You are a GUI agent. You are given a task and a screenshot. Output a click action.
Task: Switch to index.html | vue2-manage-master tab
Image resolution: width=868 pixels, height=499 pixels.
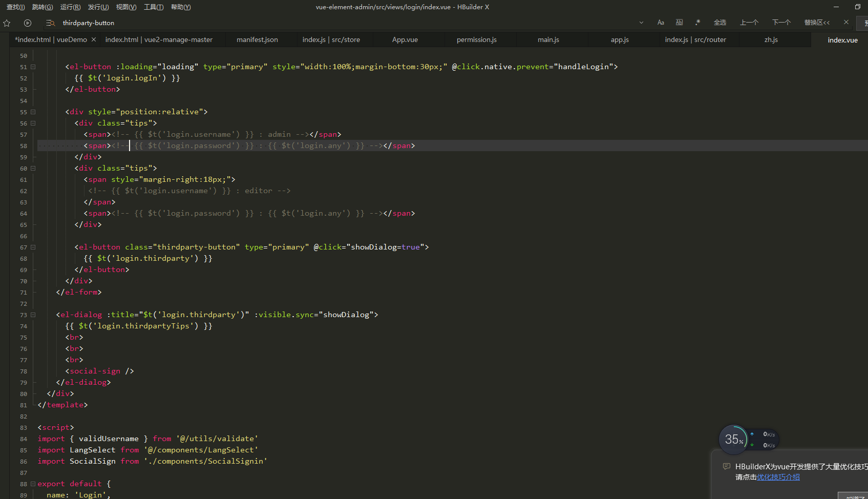(x=159, y=39)
